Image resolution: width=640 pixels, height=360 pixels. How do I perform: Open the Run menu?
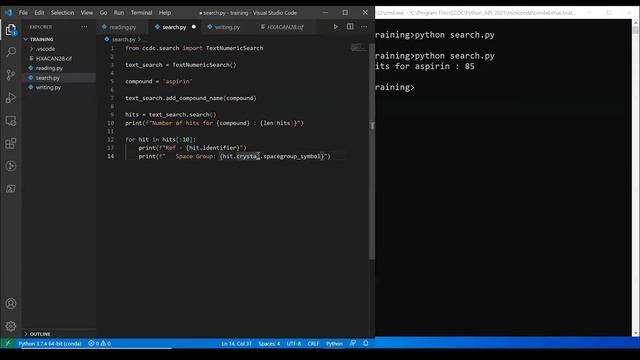coord(119,13)
